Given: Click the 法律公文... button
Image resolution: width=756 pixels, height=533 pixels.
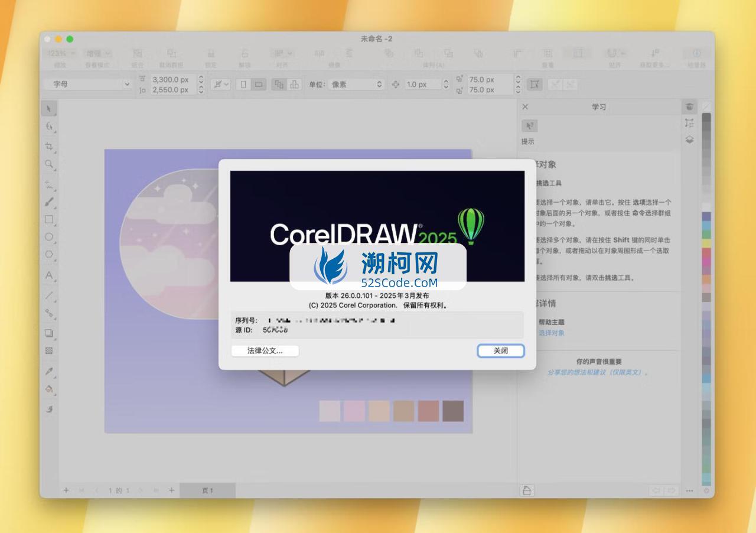Looking at the screenshot, I should 265,350.
